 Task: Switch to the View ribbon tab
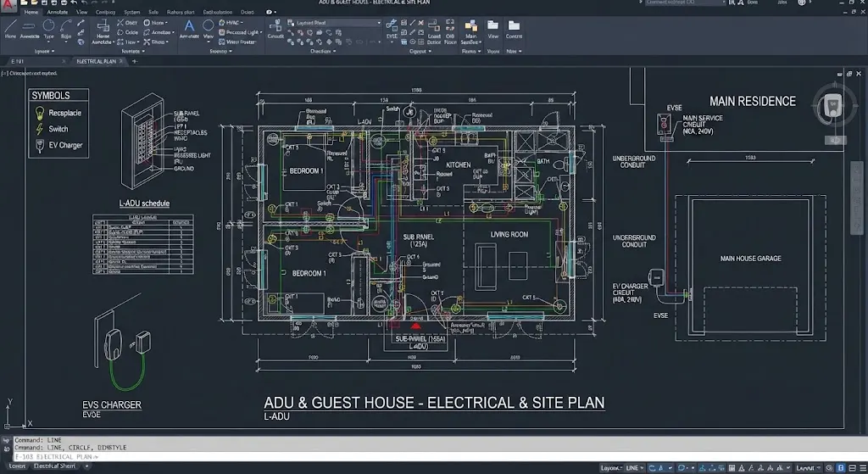tap(81, 12)
